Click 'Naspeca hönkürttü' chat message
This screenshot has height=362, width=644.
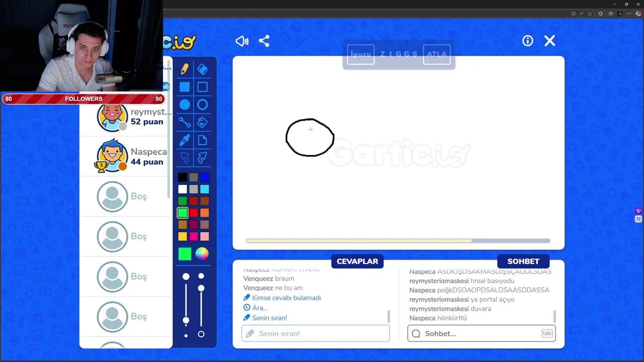(438, 318)
